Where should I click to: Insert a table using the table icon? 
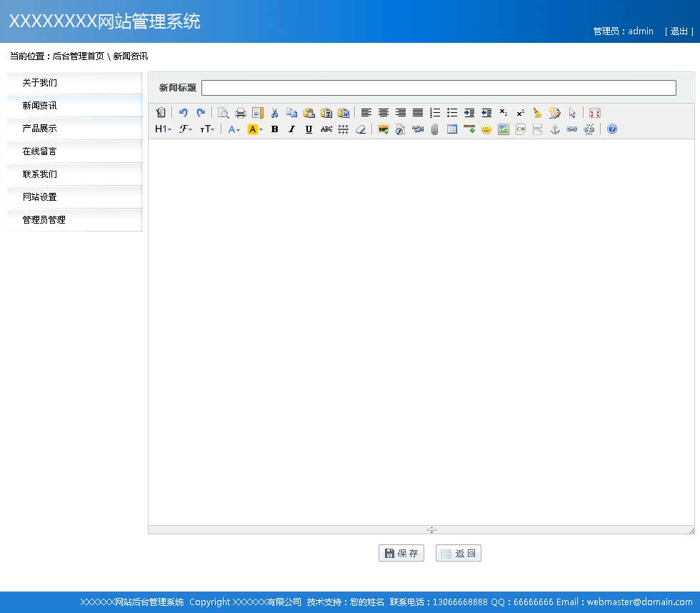click(x=452, y=129)
